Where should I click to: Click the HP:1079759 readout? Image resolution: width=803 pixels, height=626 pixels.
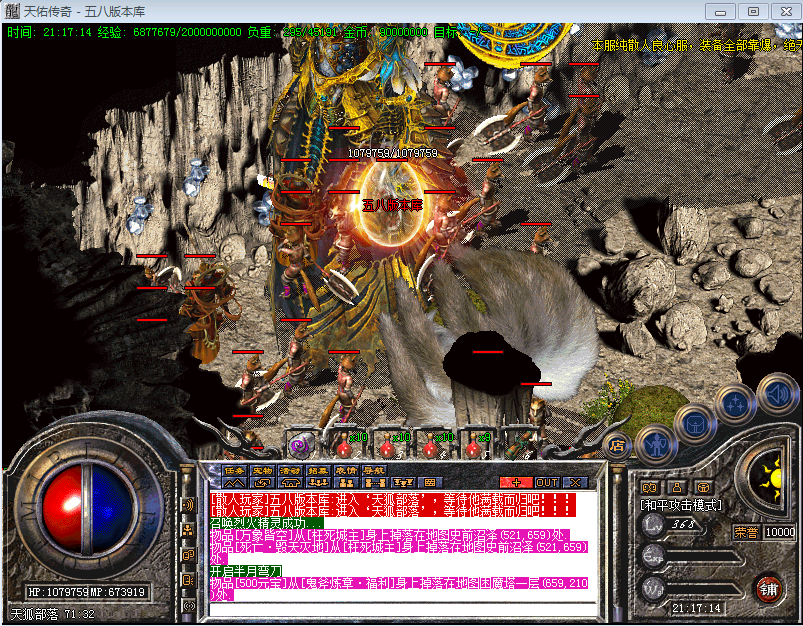click(x=57, y=592)
